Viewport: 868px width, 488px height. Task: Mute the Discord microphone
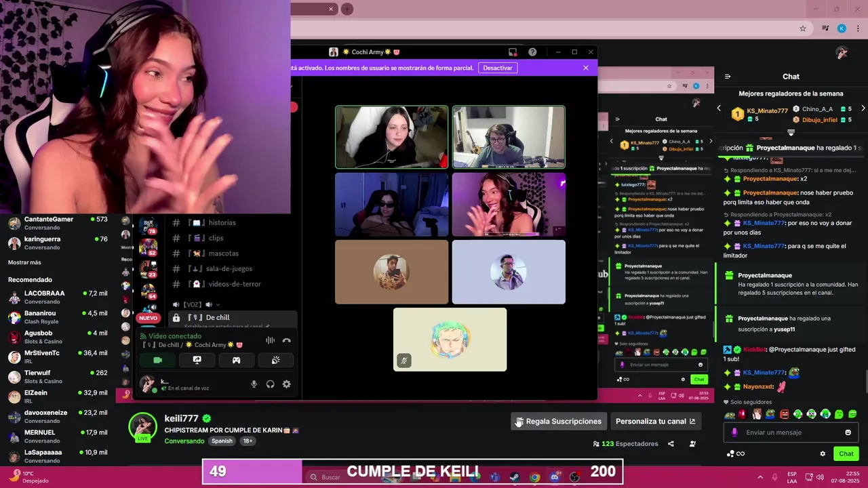point(254,384)
